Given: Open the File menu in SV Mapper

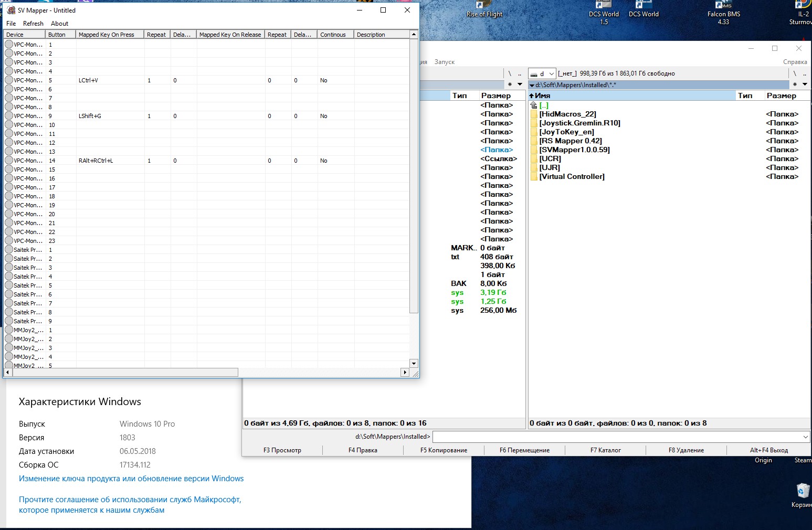Looking at the screenshot, I should pos(11,24).
